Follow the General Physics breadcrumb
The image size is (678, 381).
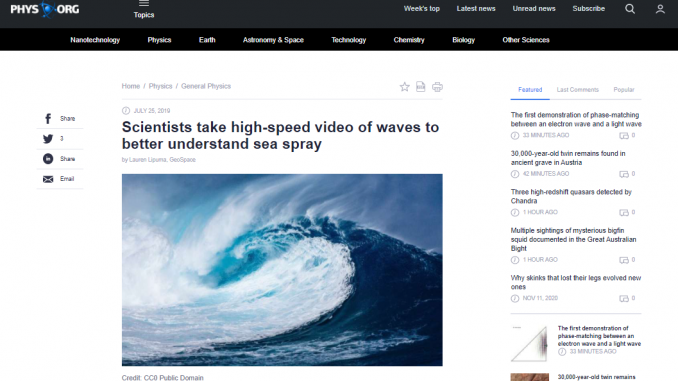[206, 86]
